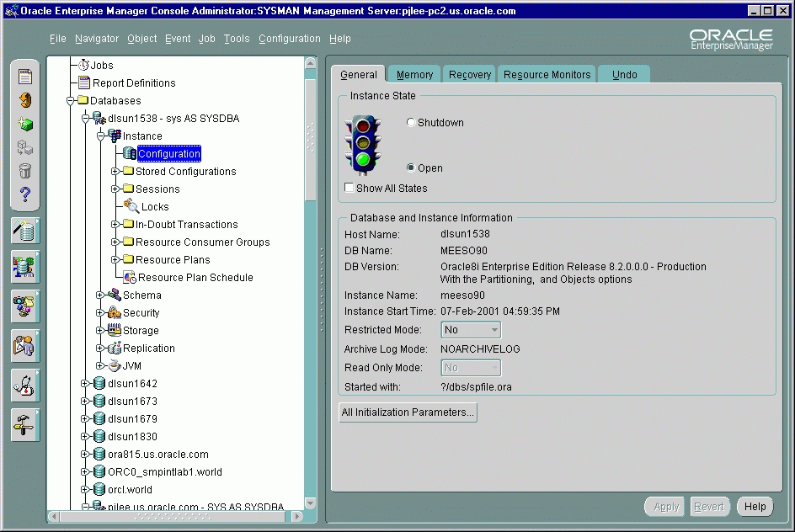Expand the Resource Plans folder
The height and width of the screenshot is (532, 795).
click(x=115, y=259)
